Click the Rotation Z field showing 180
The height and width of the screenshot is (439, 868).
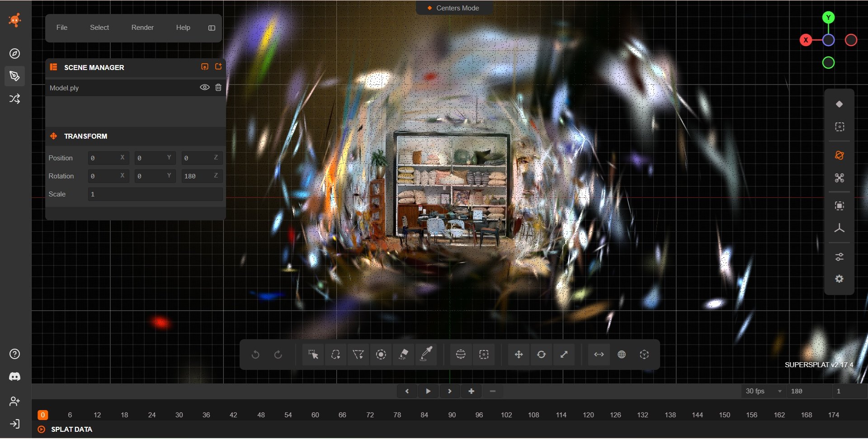coord(202,176)
